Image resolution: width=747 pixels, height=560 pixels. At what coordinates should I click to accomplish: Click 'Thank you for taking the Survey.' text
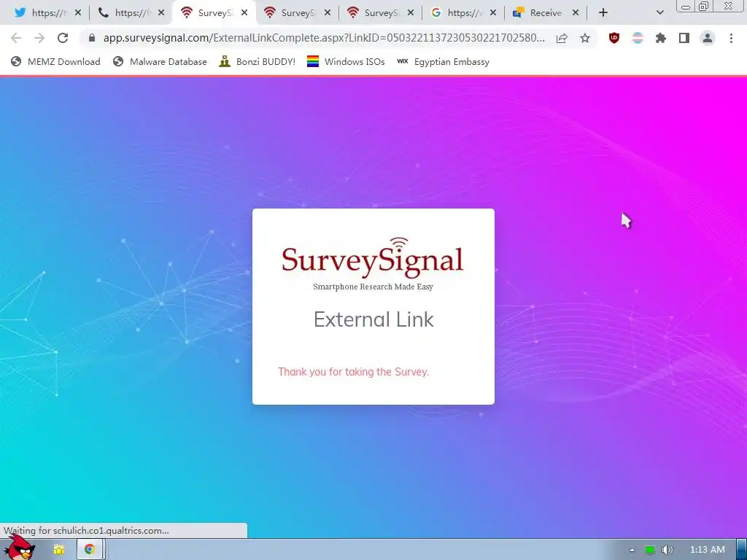tap(354, 372)
